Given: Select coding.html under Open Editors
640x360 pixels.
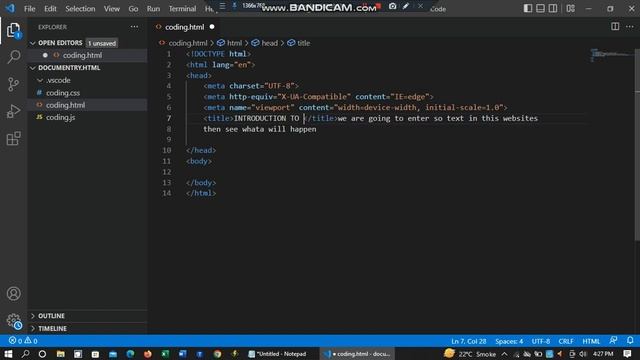Looking at the screenshot, I should [x=82, y=55].
